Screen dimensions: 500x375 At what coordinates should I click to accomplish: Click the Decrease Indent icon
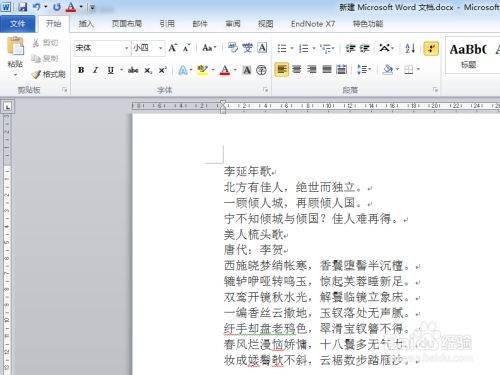[350, 49]
